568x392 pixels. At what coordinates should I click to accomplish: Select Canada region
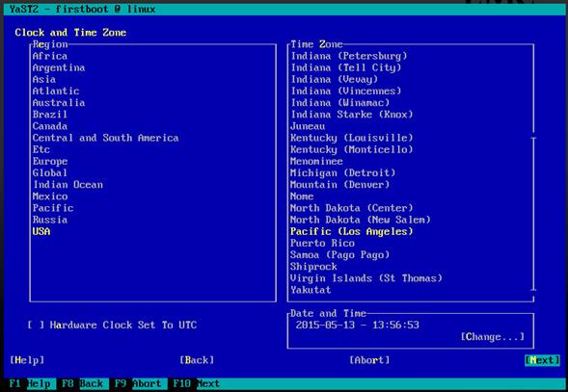pyautogui.click(x=49, y=126)
